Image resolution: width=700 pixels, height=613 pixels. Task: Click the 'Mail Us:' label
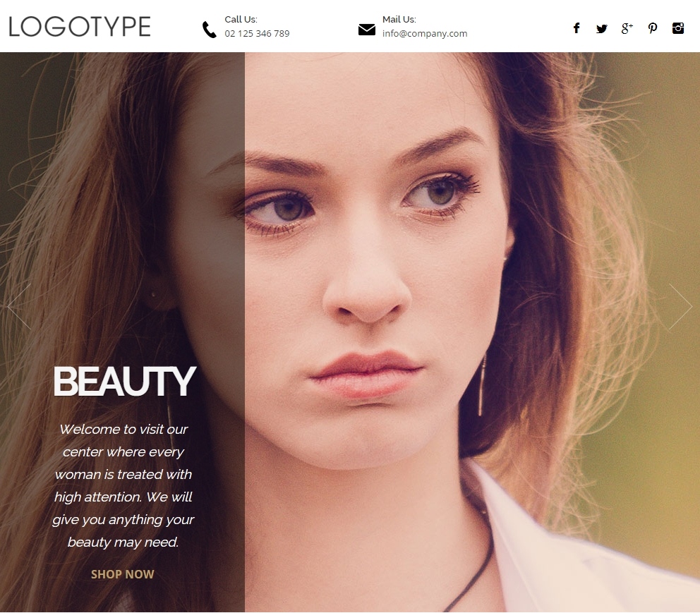399,20
